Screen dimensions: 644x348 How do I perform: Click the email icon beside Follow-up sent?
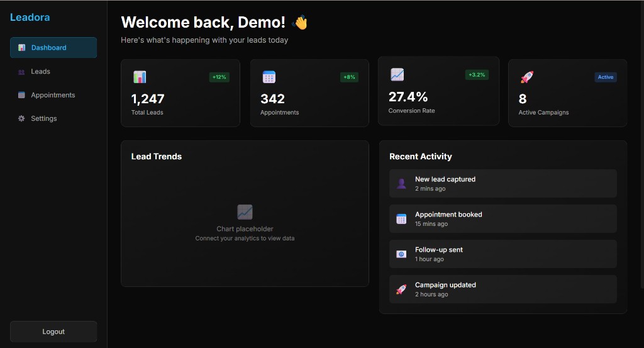coord(401,254)
